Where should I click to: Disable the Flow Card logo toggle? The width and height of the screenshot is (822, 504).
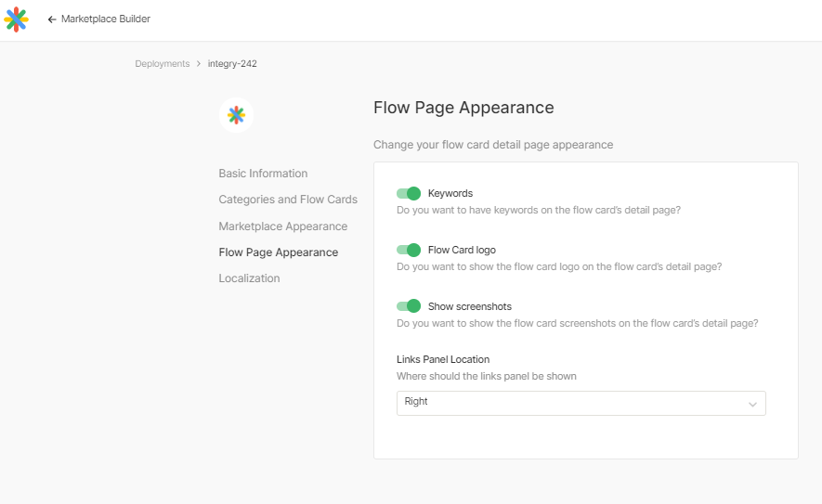pos(409,250)
